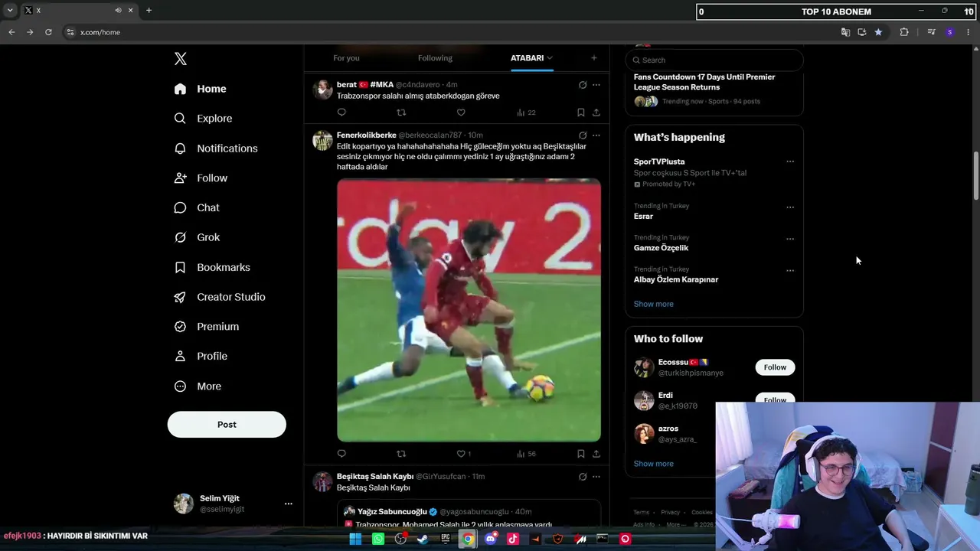Play the Salah tackle video in Fenerkolikberke's post
The width and height of the screenshot is (980, 551).
pos(469,310)
